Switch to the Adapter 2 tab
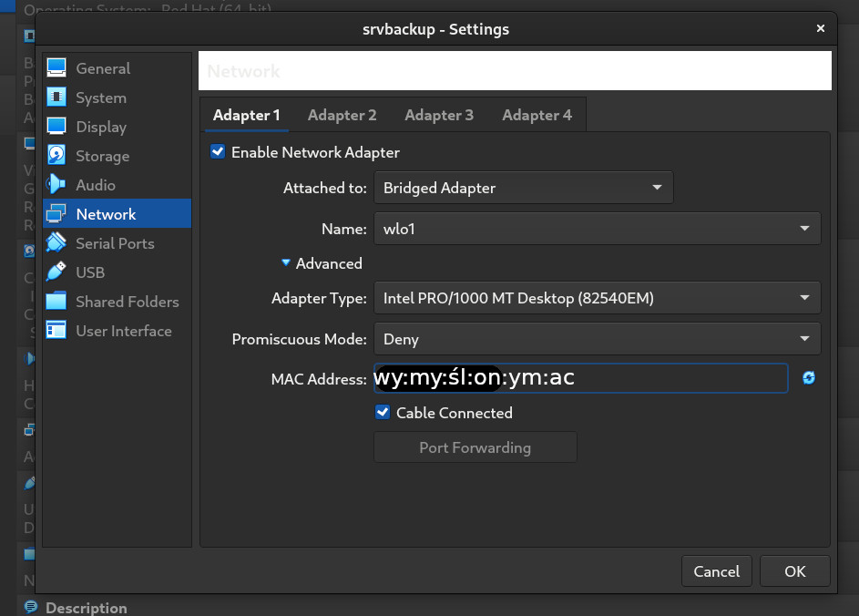Image resolution: width=859 pixels, height=616 pixels. pos(342,115)
